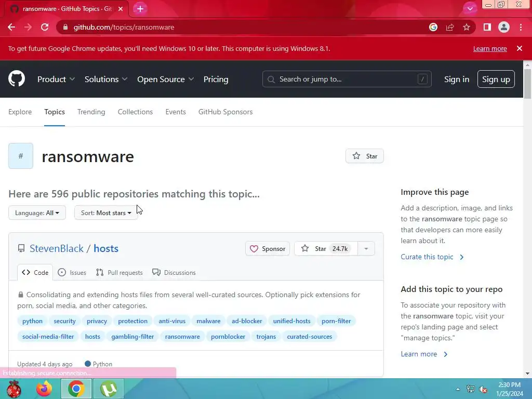The image size is (532, 399).
Task: Open the StevenBlack owner link
Action: tap(56, 248)
